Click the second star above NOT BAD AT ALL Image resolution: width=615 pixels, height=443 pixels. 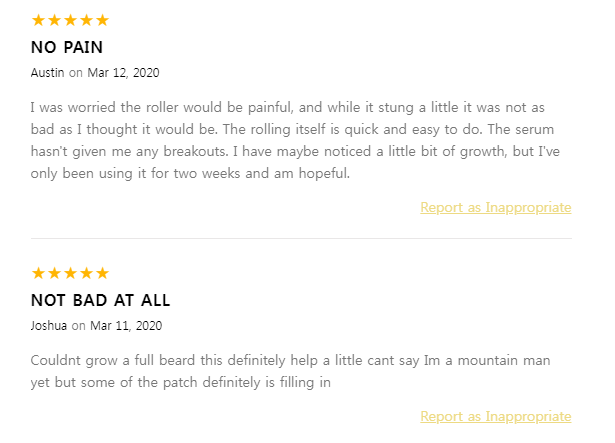click(x=54, y=273)
